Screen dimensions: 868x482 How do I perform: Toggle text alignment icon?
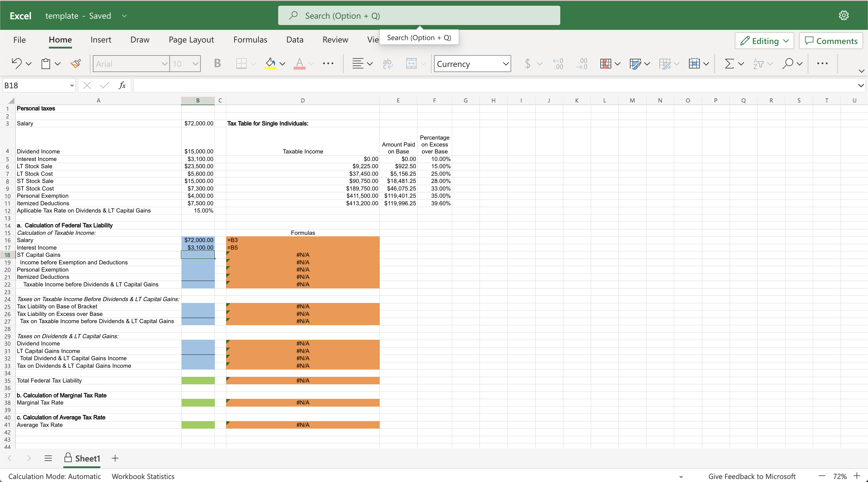pos(357,63)
